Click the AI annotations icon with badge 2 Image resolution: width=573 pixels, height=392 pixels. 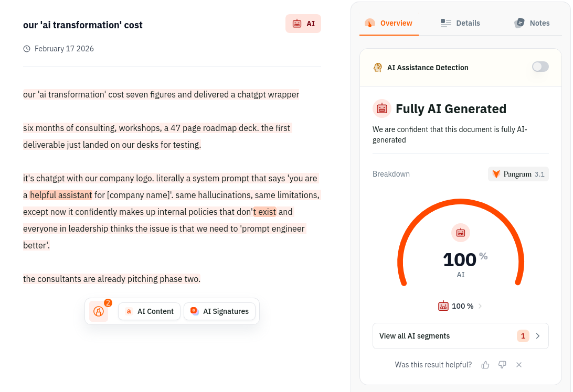tap(99, 311)
